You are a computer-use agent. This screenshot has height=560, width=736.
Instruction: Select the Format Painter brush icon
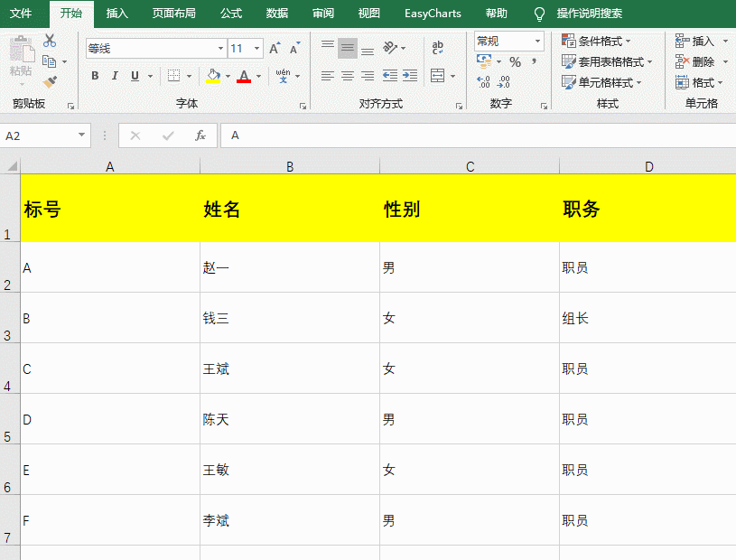[50, 82]
